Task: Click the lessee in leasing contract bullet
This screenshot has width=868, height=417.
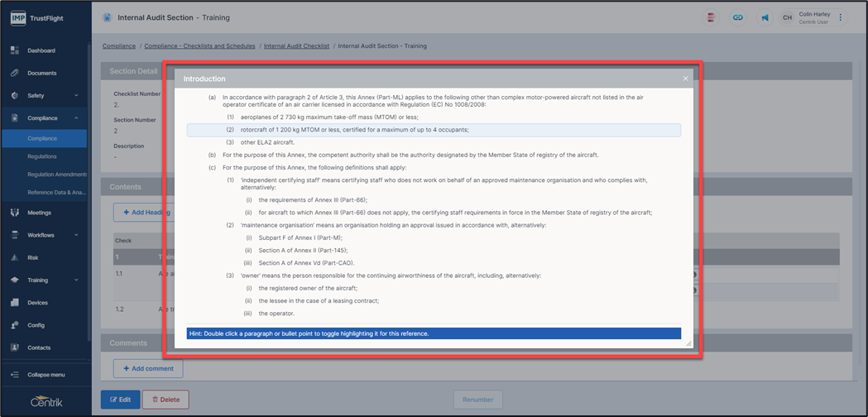Action: (319, 300)
